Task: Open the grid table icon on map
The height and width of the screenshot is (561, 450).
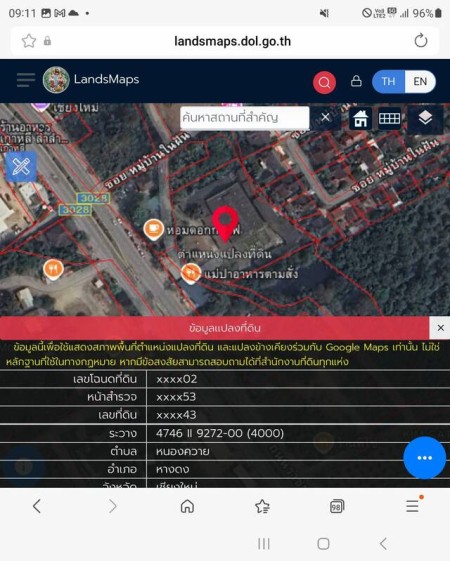Action: (x=389, y=118)
